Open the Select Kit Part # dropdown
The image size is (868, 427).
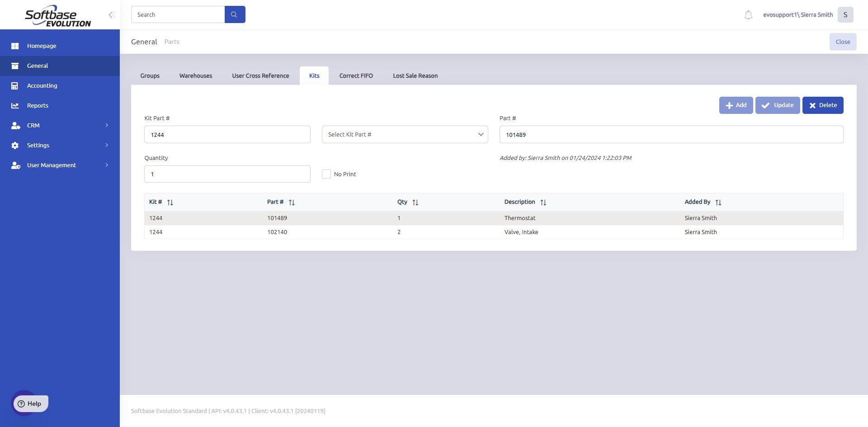point(405,134)
